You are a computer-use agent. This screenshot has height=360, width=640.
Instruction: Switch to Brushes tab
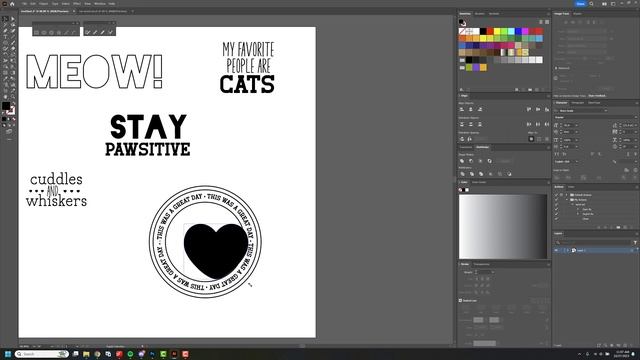(480, 14)
